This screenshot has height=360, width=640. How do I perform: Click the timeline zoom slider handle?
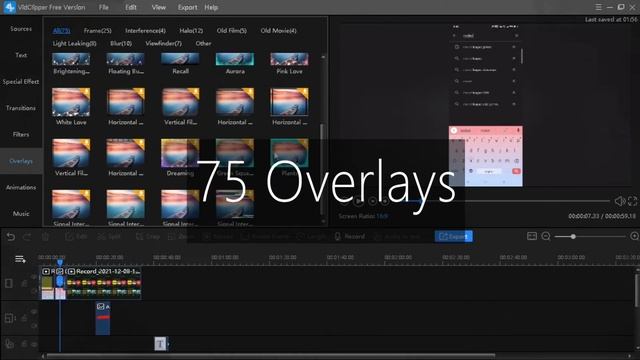tap(573, 236)
